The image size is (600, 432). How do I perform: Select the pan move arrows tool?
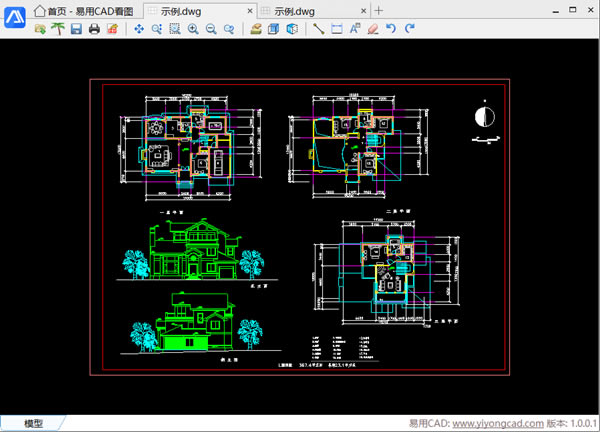click(x=139, y=29)
